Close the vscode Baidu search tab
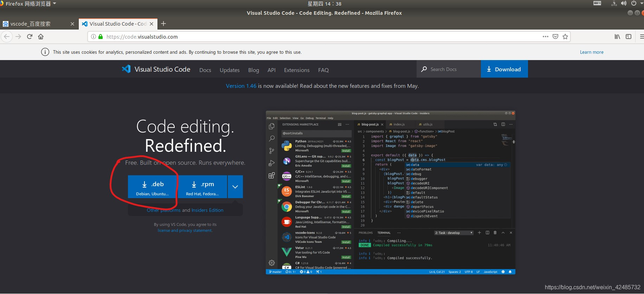Image resolution: width=644 pixels, height=294 pixels. tap(72, 24)
